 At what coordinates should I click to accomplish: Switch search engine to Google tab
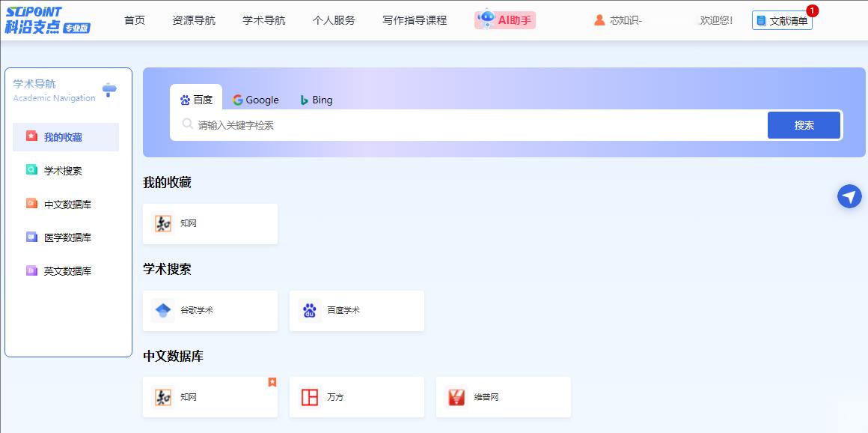click(255, 100)
